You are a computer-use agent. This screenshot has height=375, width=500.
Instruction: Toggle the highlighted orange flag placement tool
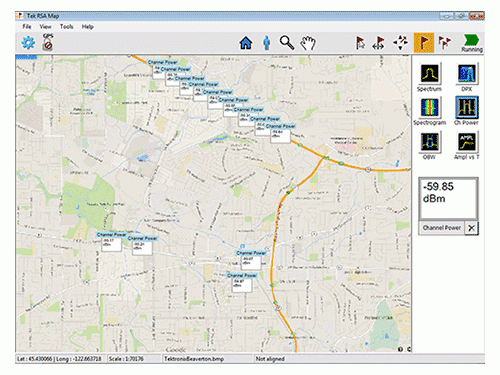pyautogui.click(x=424, y=43)
